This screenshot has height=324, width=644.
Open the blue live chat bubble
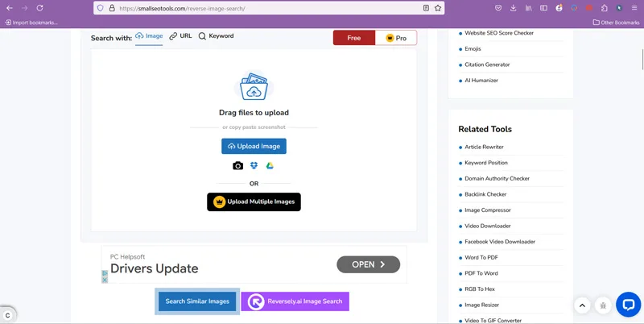click(629, 305)
